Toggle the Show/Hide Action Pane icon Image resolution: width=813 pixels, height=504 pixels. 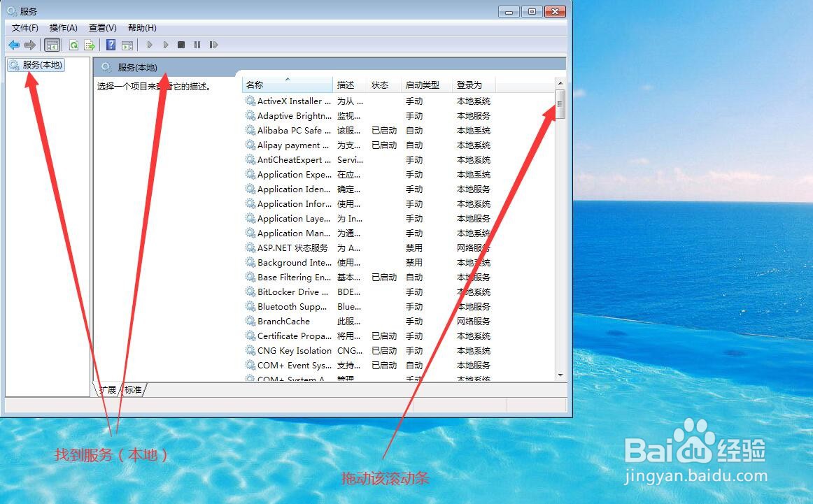[127, 45]
